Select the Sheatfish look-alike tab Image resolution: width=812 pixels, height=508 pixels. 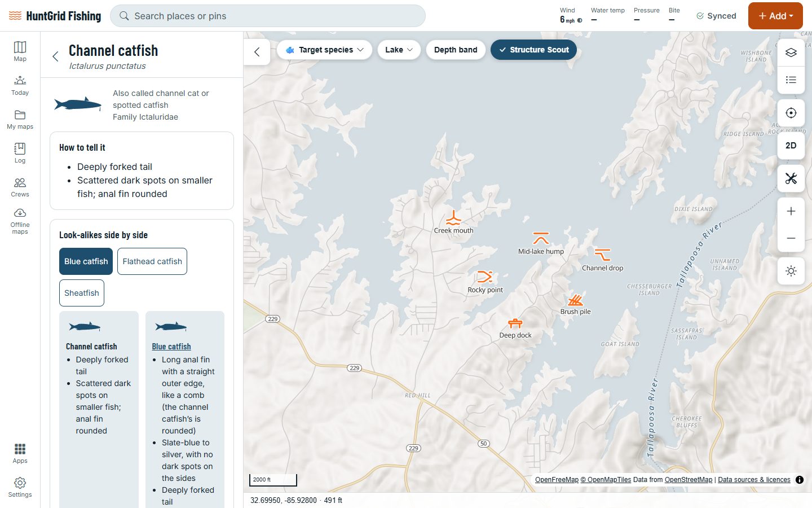coord(82,293)
